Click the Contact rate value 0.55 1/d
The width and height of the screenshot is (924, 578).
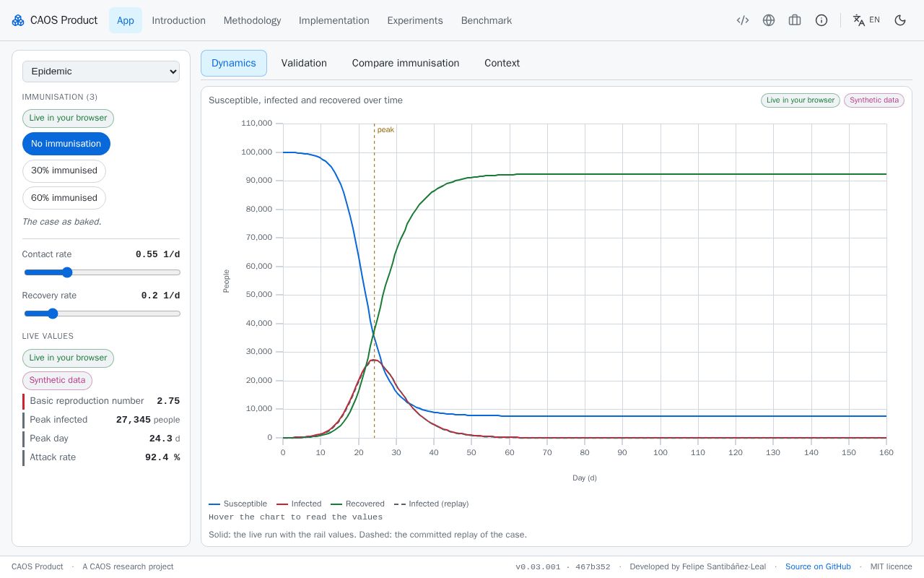158,254
